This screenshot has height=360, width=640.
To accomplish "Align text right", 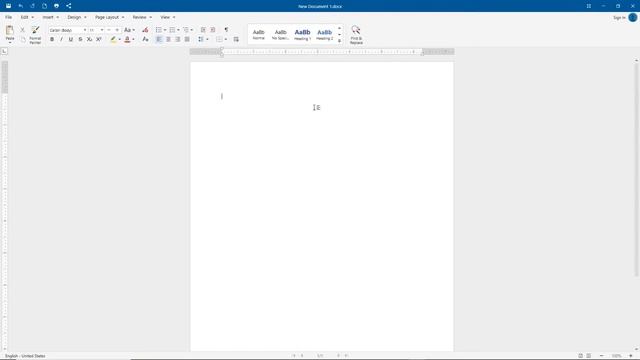I will (x=178, y=39).
